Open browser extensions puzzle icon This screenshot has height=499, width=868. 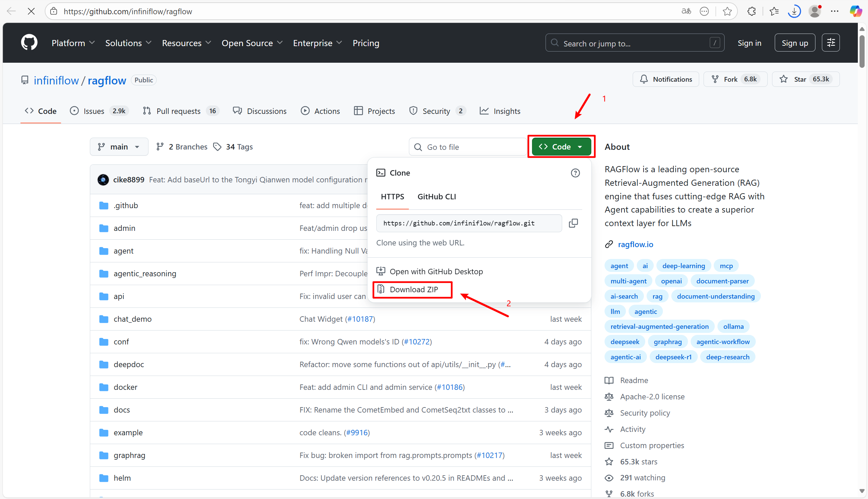tap(751, 11)
